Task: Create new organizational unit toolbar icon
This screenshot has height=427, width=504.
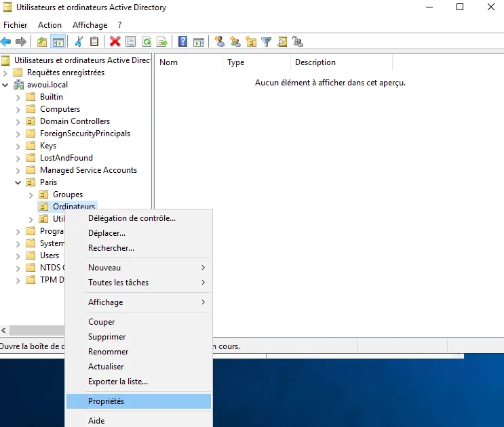Action: [251, 42]
